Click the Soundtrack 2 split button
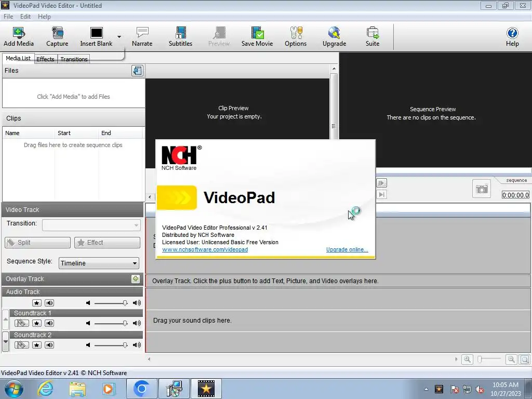The height and width of the screenshot is (399, 532). pyautogui.click(x=22, y=345)
